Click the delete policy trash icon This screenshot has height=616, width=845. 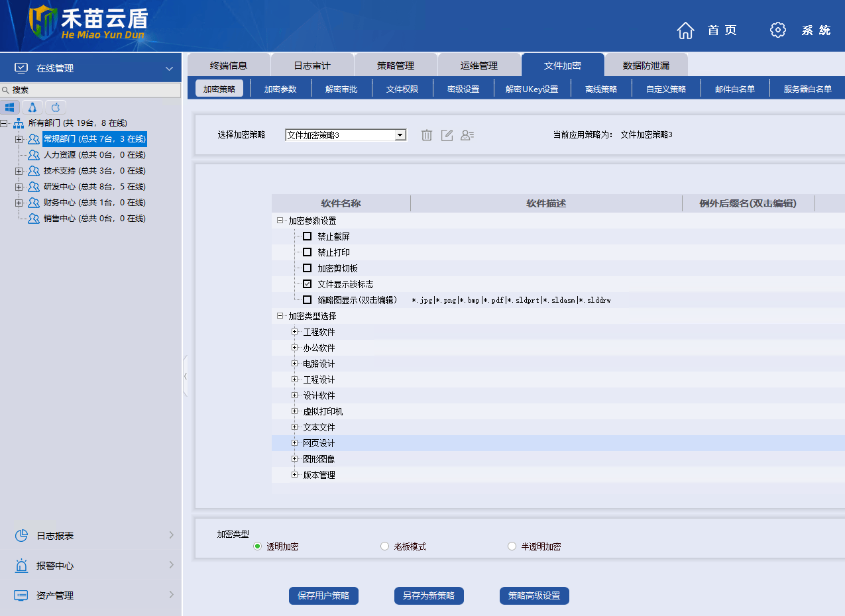click(x=427, y=135)
